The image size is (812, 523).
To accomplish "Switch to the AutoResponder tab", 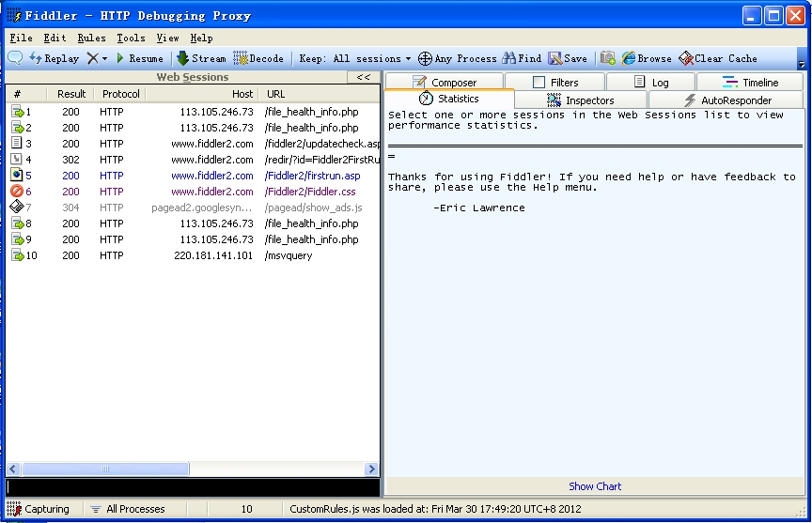I will coord(727,100).
